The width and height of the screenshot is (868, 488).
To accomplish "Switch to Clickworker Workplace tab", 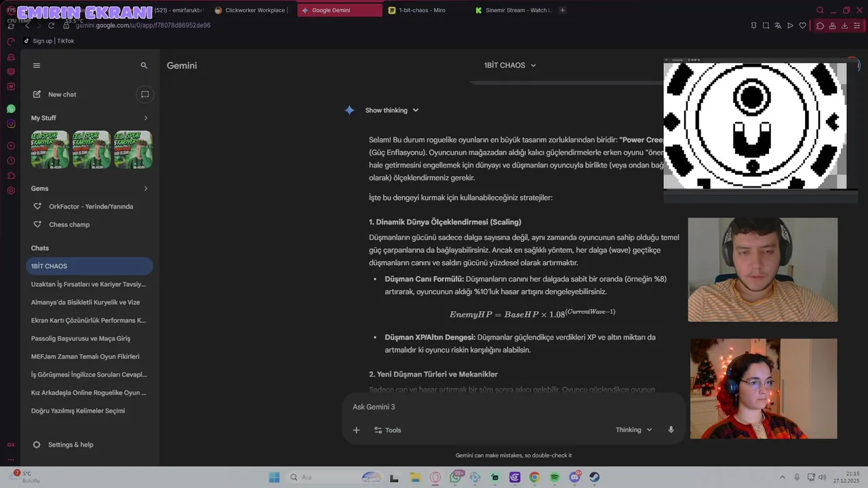I will pos(252,10).
